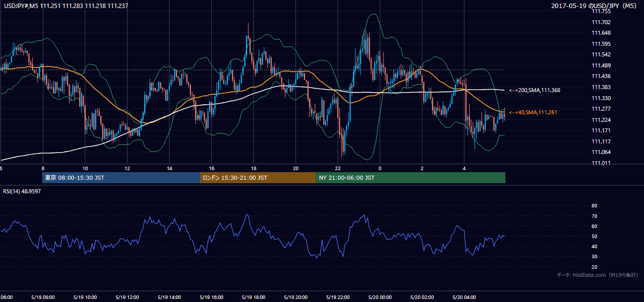Click the 111.383 price axis label
Viewport: 644px width, 302px height.
[602, 87]
